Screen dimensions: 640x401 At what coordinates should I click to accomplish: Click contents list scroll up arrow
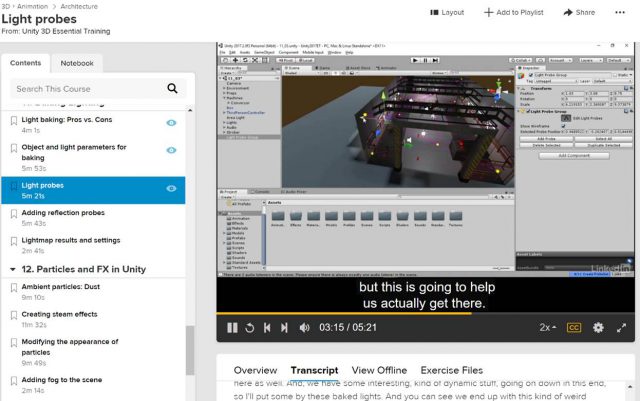click(x=190, y=110)
